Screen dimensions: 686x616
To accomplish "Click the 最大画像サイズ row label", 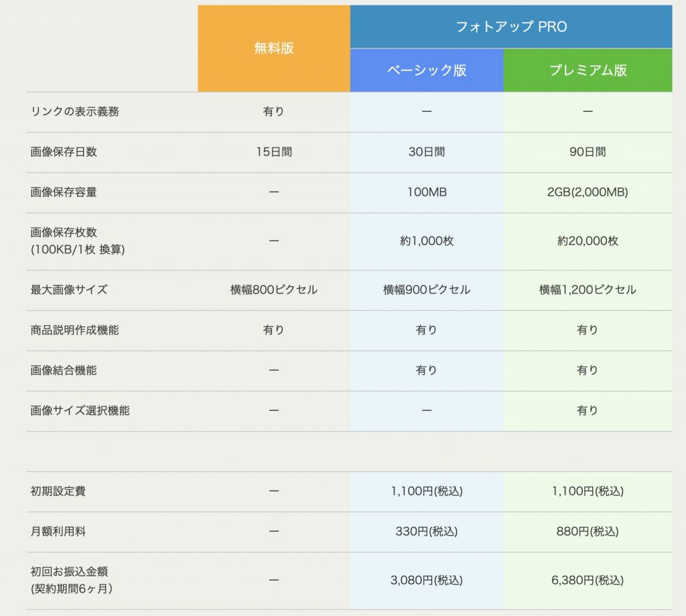I will [x=69, y=290].
